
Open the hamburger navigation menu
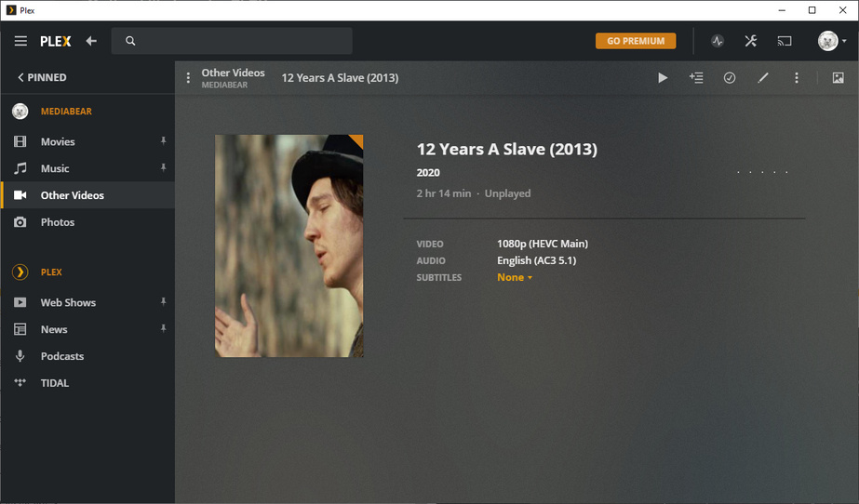click(x=20, y=41)
